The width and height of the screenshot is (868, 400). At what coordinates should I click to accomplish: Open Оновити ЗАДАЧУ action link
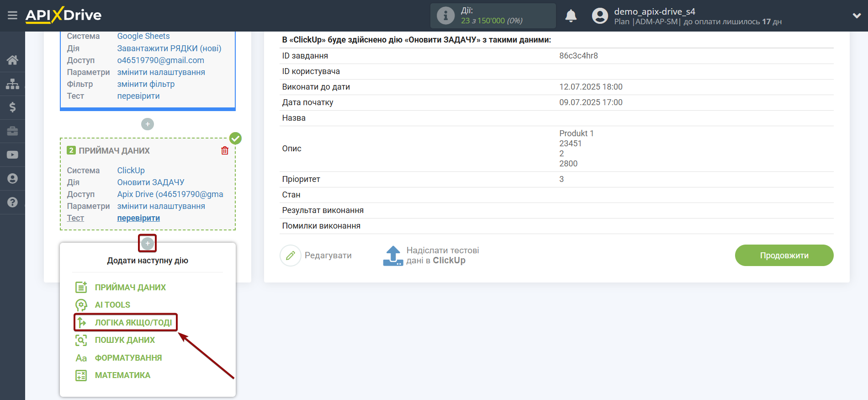pyautogui.click(x=151, y=182)
